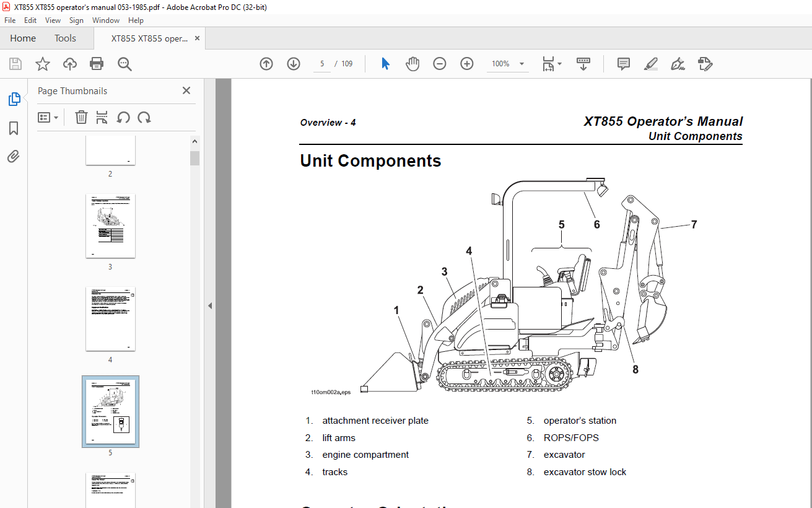The width and height of the screenshot is (812, 508).
Task: Select the page 5 thumbnail
Action: point(110,411)
